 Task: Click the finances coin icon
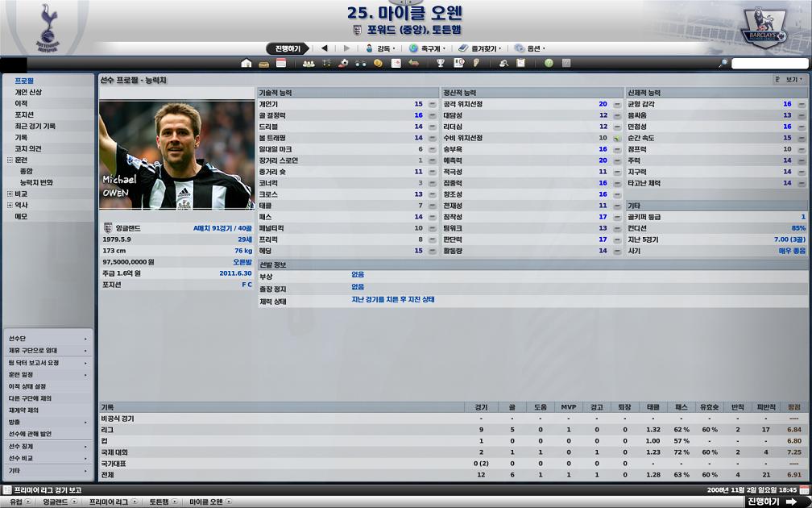378,63
